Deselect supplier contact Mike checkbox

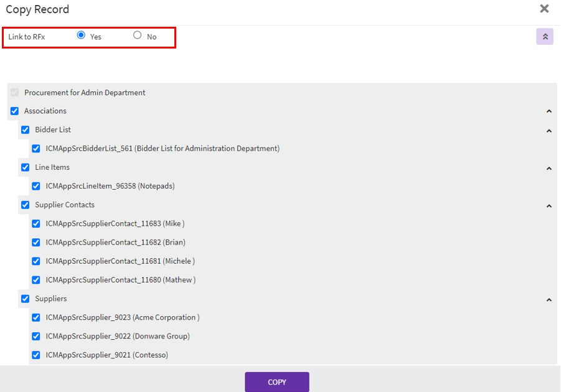click(x=36, y=223)
